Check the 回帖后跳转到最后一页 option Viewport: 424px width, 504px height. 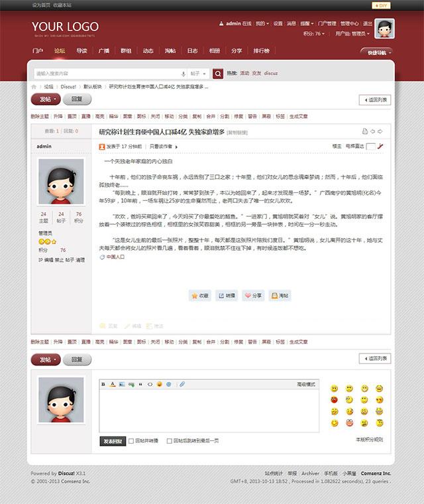170,440
